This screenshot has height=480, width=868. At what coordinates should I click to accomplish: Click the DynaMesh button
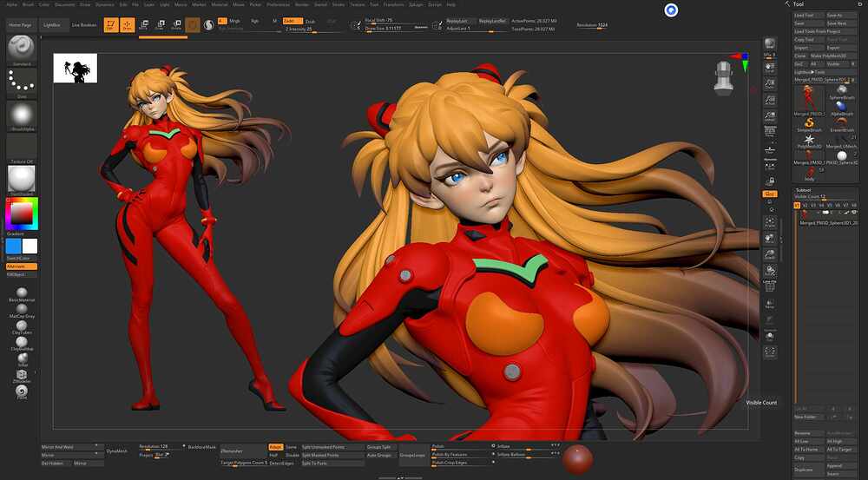pos(117,451)
